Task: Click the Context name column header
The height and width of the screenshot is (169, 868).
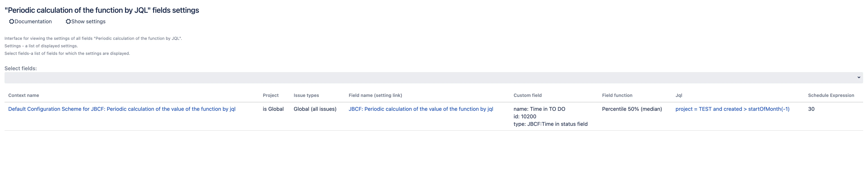Action: [24, 95]
